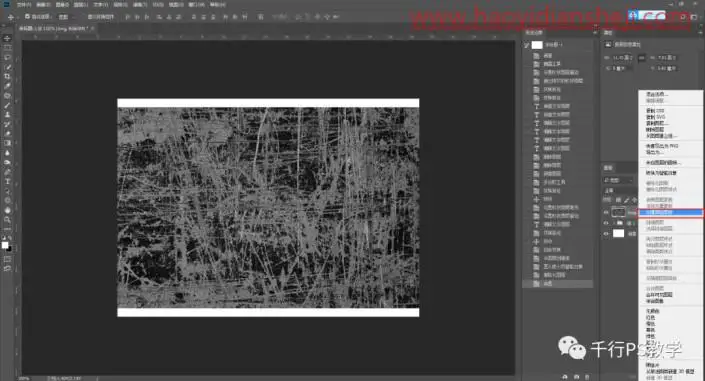Open the 滤镜 (Filter) menu
This screenshot has height=381, width=705.
[140, 4]
